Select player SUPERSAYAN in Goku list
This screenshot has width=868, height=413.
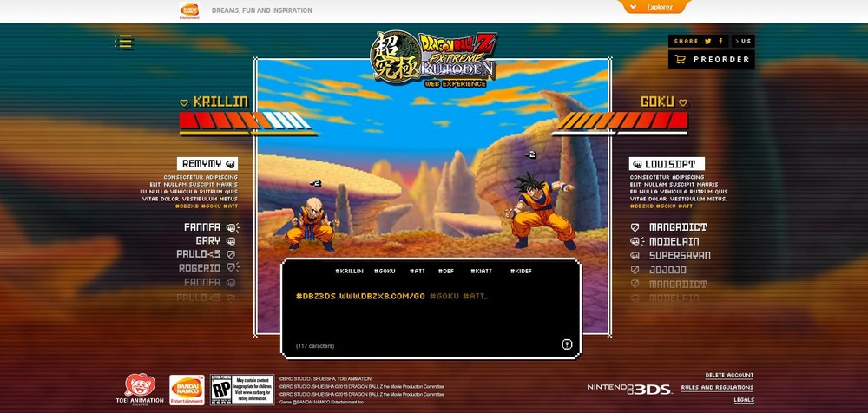coord(680,256)
